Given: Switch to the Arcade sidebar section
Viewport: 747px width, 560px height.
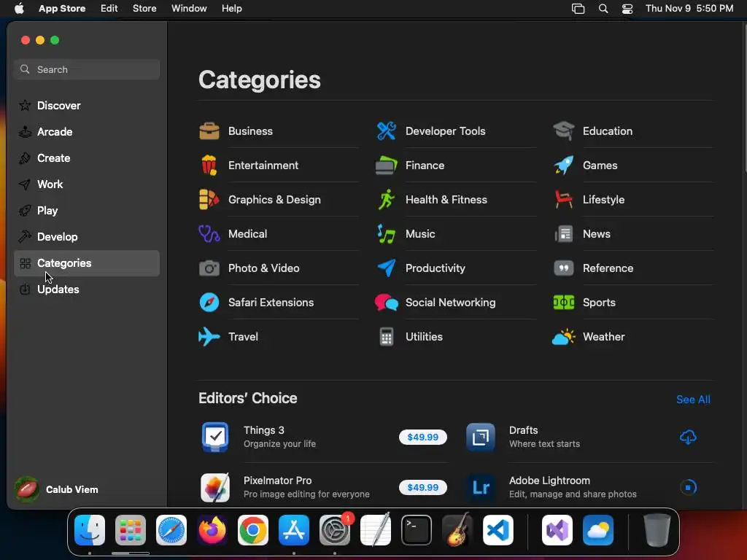Looking at the screenshot, I should 87,132.
